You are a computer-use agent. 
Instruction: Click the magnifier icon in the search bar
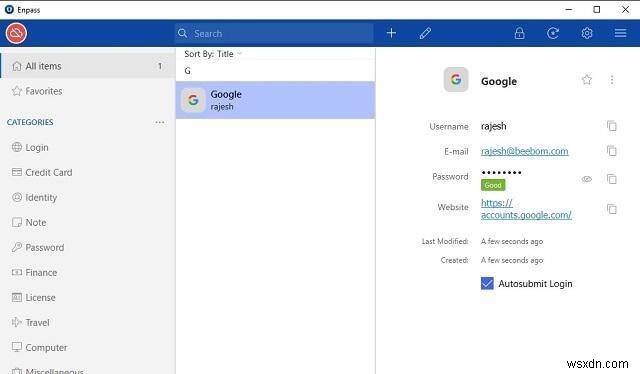click(x=182, y=33)
